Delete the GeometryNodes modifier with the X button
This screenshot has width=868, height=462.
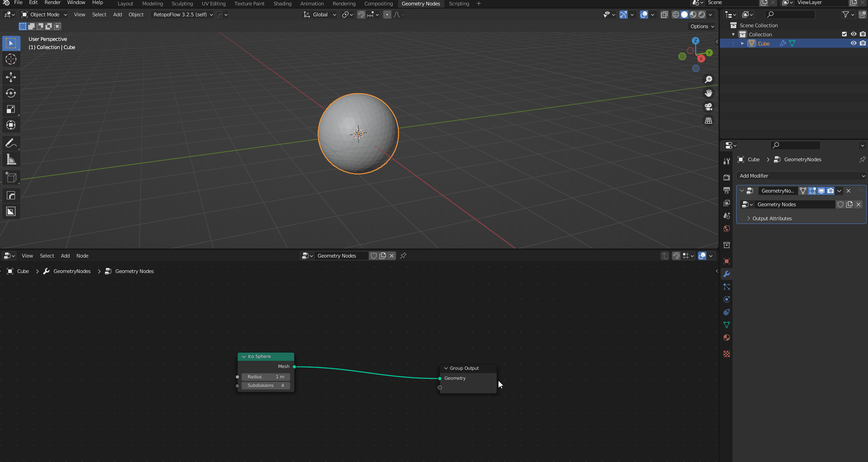[x=848, y=191]
